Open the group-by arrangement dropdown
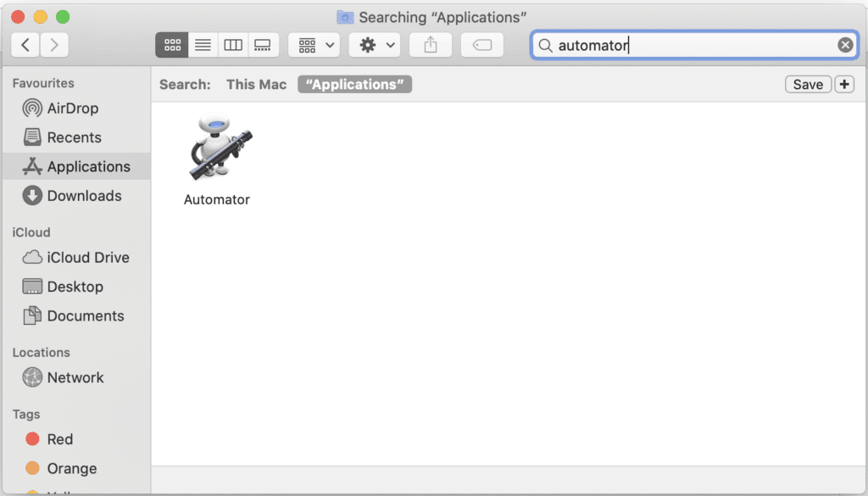Viewport: 868px width, 496px height. 314,45
